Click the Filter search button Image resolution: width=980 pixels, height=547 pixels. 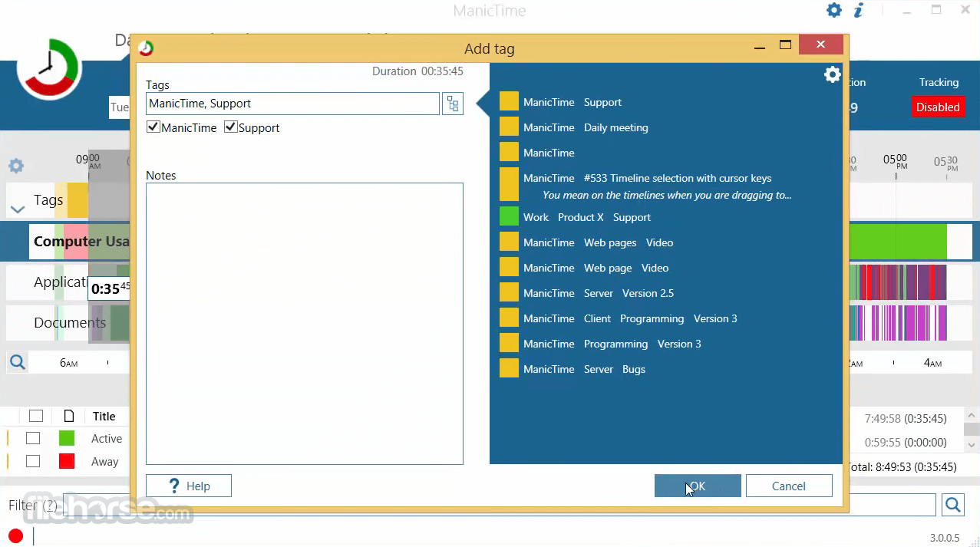coord(952,504)
